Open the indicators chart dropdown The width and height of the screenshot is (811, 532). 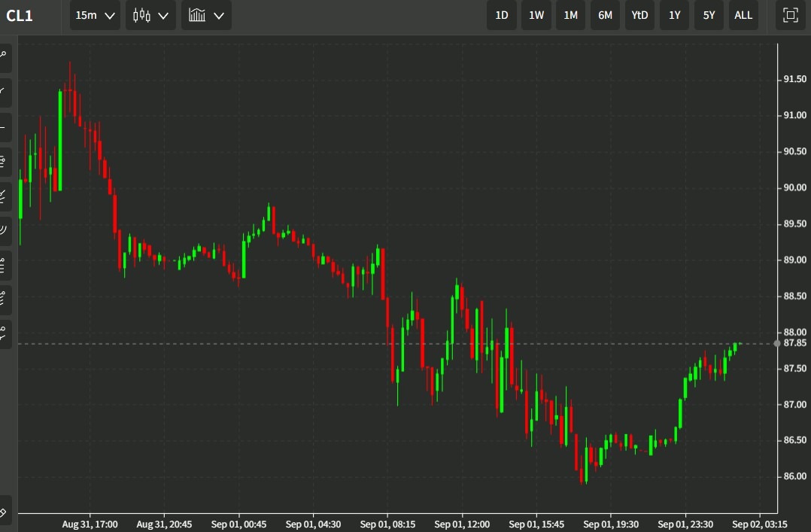pos(206,16)
